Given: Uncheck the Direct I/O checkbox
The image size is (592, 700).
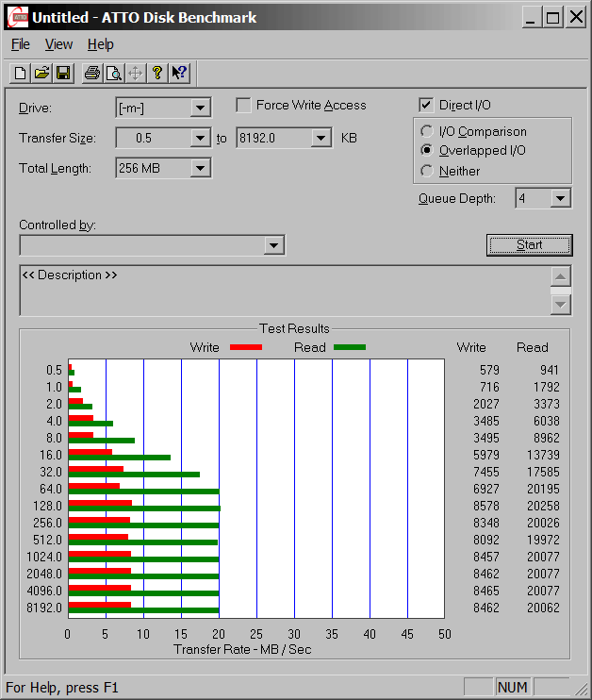Looking at the screenshot, I should click(x=426, y=106).
